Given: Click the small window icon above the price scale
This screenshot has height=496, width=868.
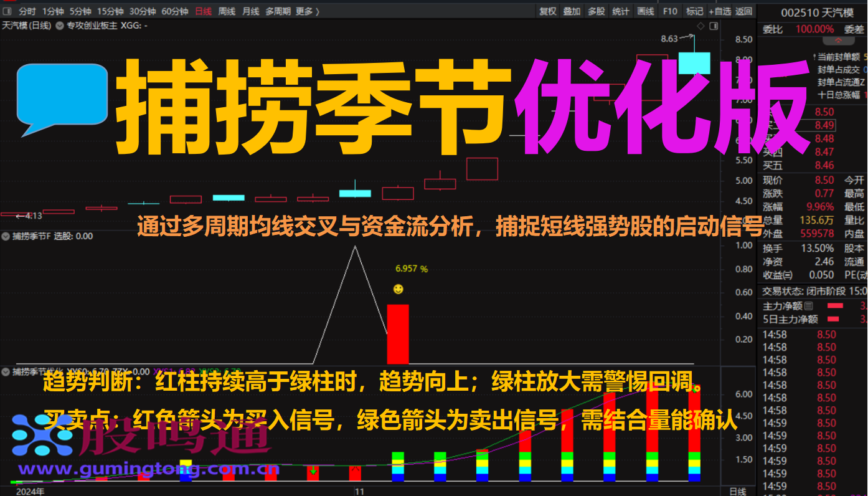Looking at the screenshot, I should click(x=714, y=26).
